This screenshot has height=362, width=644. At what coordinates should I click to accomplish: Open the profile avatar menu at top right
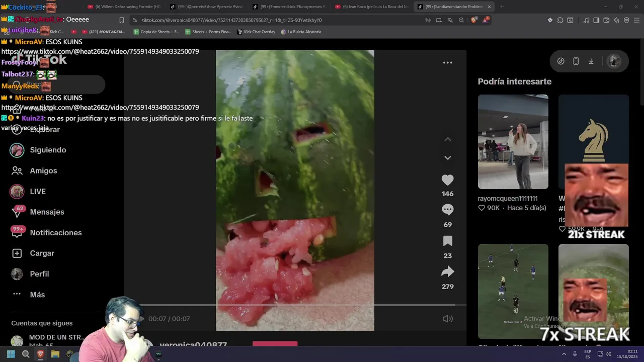(x=614, y=61)
